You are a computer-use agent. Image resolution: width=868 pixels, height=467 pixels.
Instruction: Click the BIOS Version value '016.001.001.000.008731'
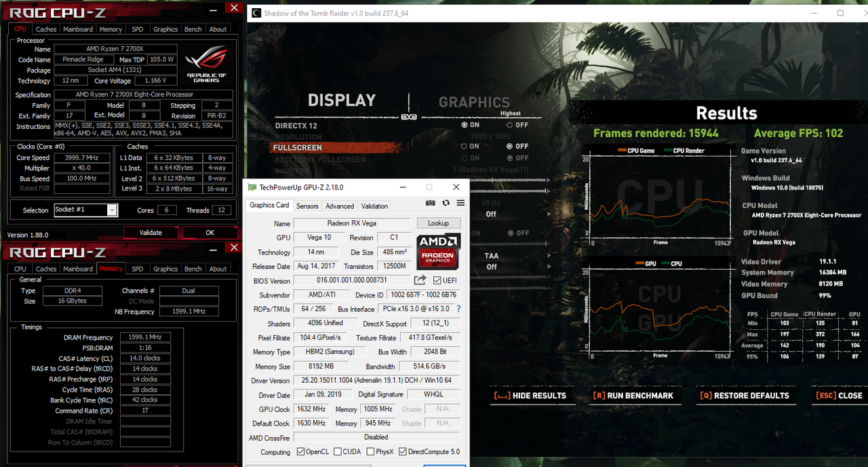click(x=352, y=280)
